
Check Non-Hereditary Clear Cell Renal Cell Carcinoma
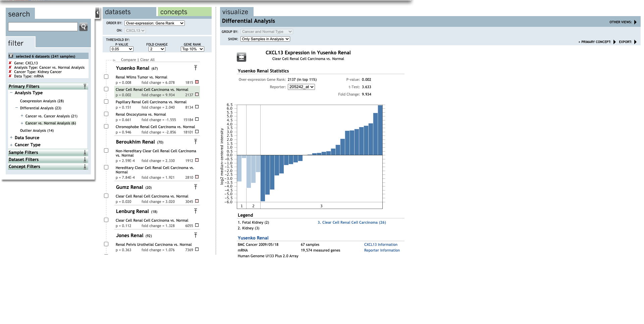[x=106, y=151]
